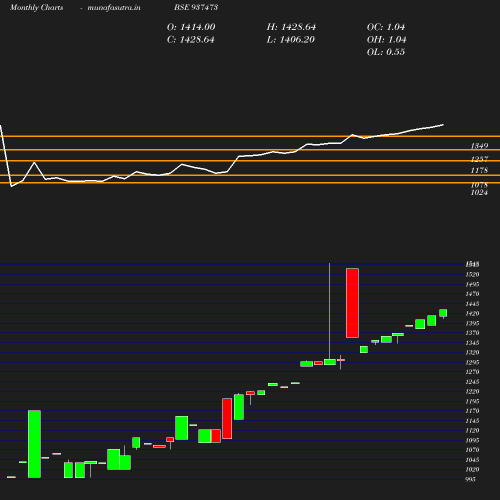Click the 1120 price axis label

(473, 430)
